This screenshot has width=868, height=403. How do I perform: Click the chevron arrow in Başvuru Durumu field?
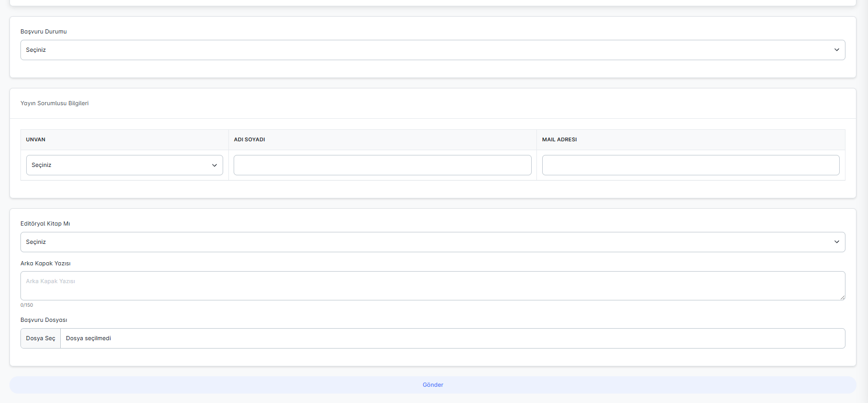[x=837, y=50]
